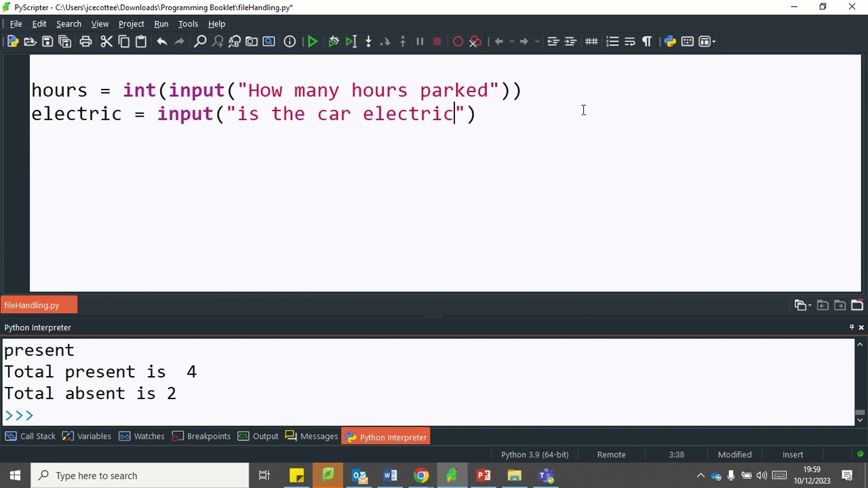Select the Python Interpreter bottom tab
Screen dimensions: 868x488
386,437
